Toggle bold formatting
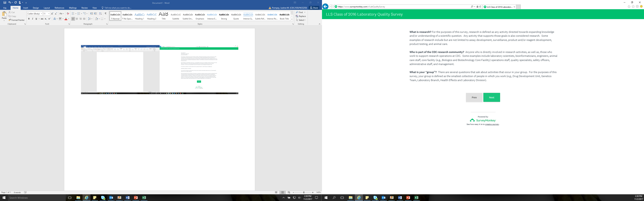Viewport: 644px width, 201px height. point(29,19)
